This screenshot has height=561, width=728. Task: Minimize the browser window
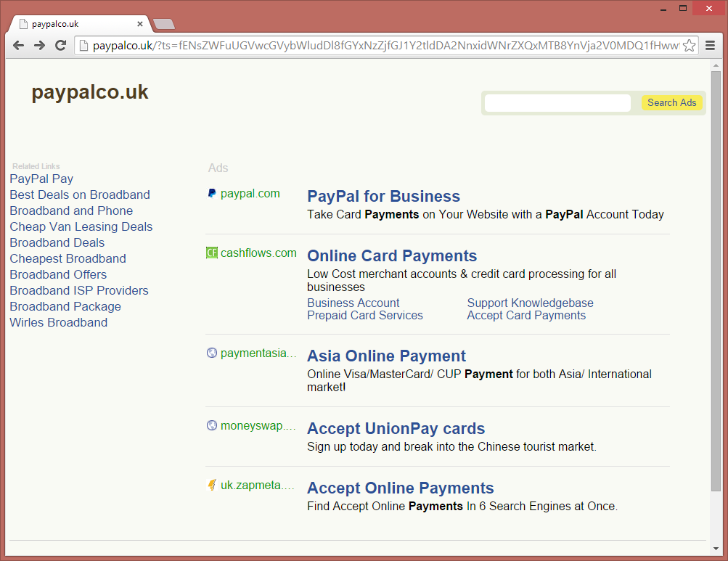click(663, 9)
